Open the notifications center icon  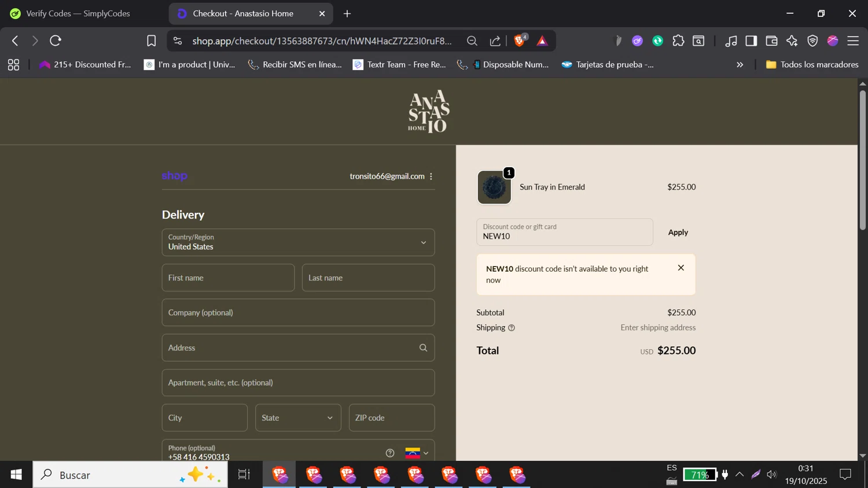click(x=845, y=475)
